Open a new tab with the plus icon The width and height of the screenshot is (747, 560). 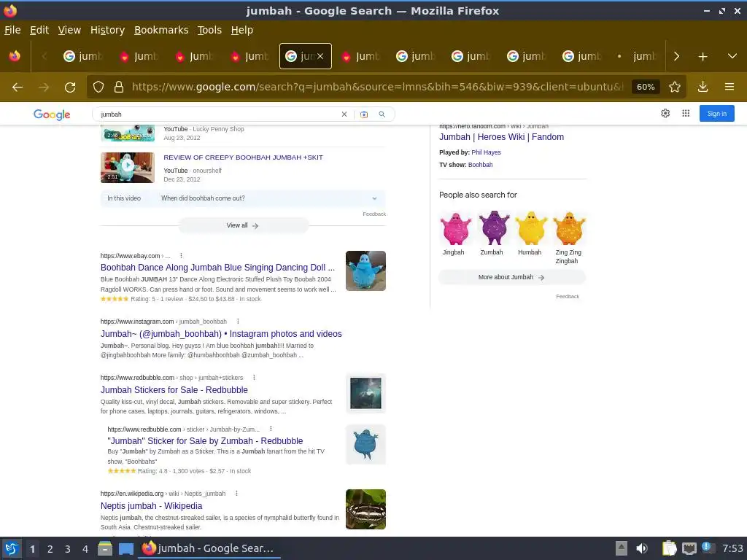(703, 56)
